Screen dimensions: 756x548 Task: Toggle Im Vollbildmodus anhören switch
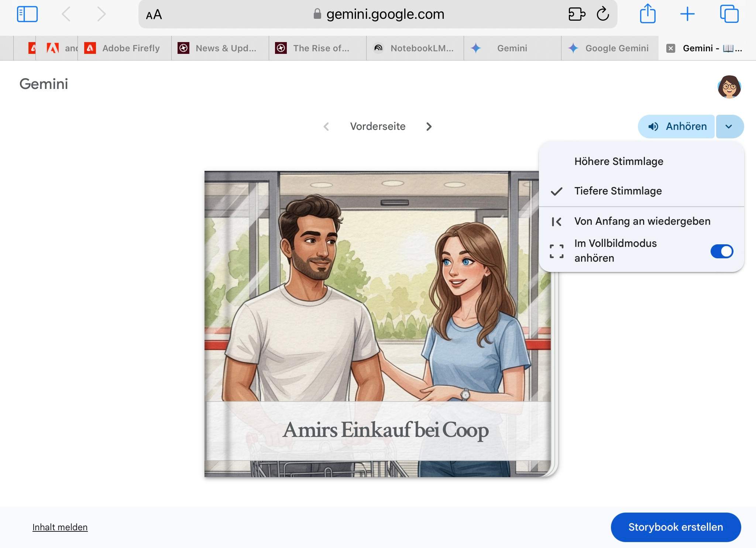tap(722, 251)
